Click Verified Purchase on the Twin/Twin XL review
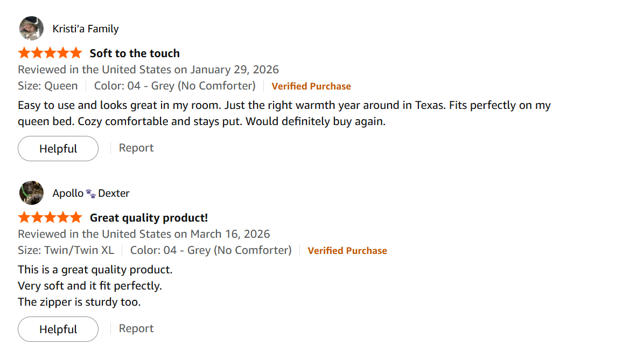 point(347,251)
